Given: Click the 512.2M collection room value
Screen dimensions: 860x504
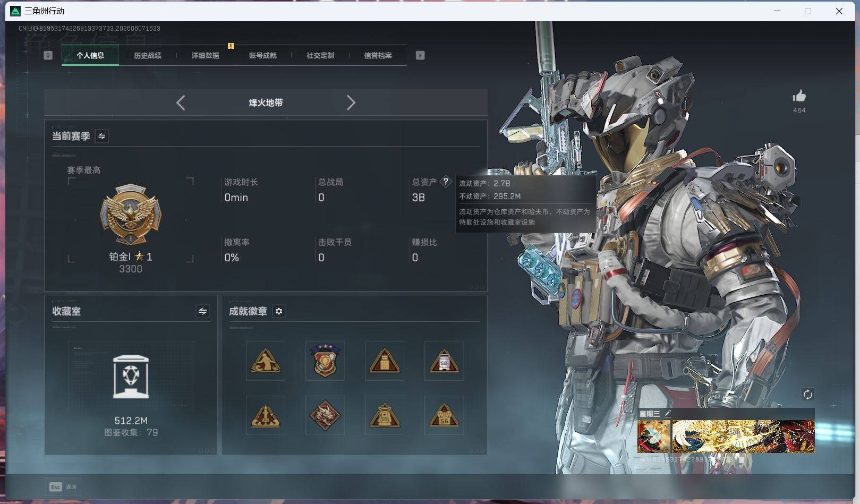Looking at the screenshot, I should click(131, 421).
